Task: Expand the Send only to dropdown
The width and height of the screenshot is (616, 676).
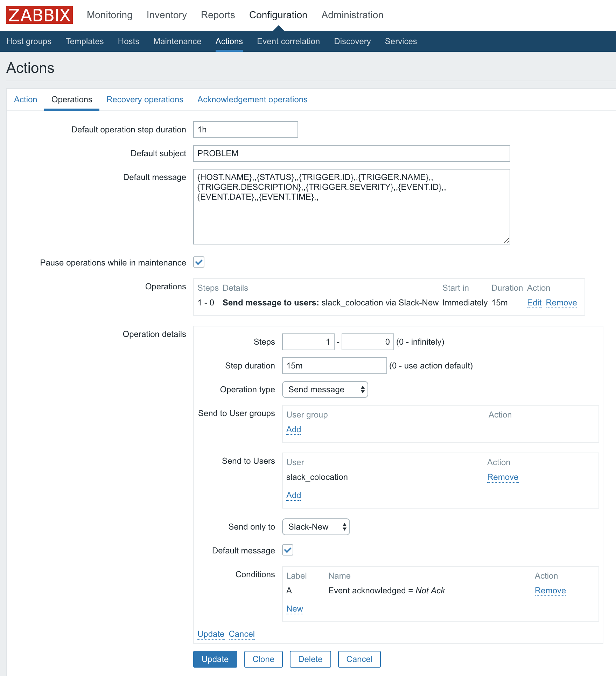Action: pos(316,527)
